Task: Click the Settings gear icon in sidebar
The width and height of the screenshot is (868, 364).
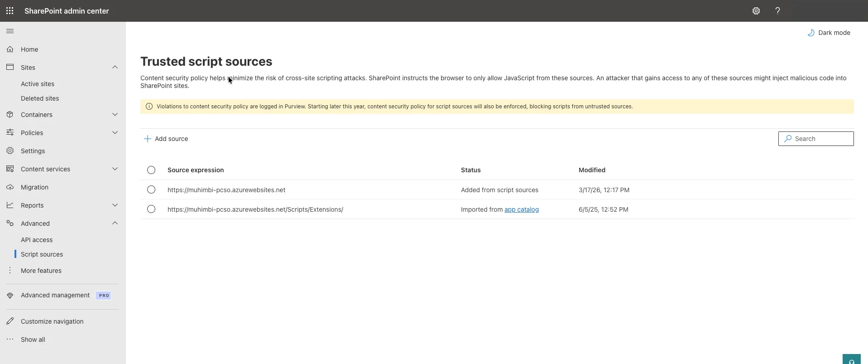Action: (10, 150)
